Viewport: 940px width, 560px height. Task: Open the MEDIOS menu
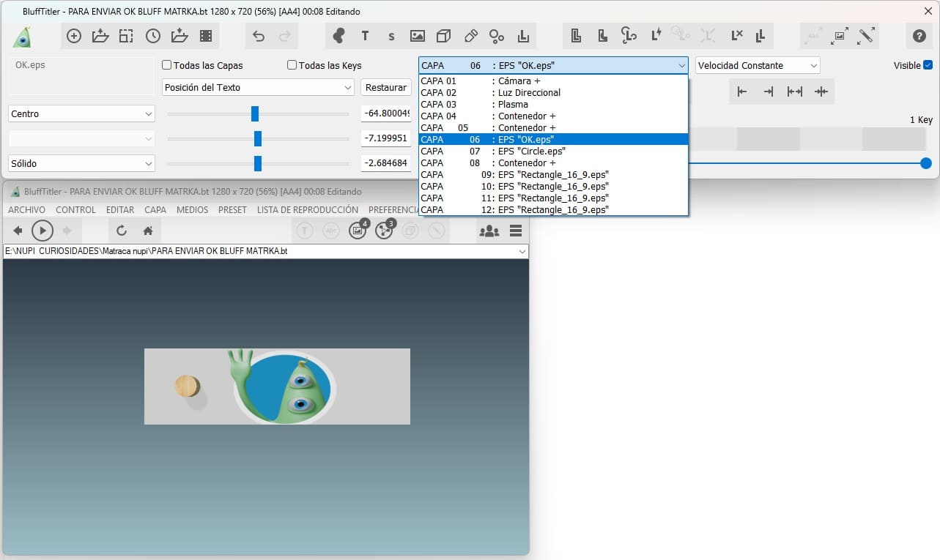click(192, 209)
